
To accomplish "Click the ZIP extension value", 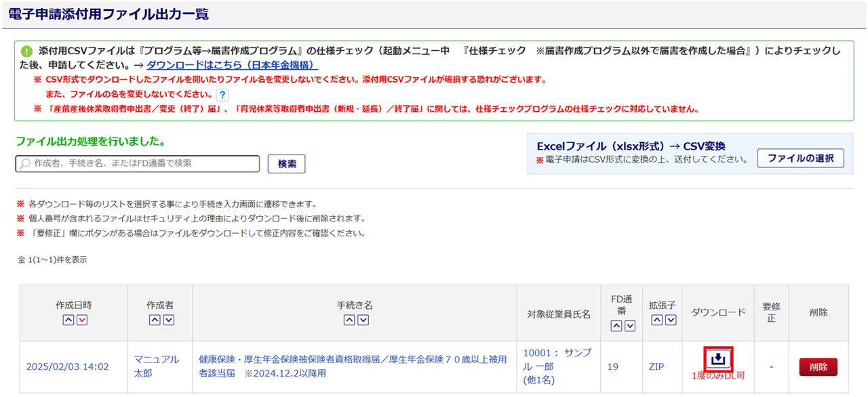I will (x=658, y=367).
